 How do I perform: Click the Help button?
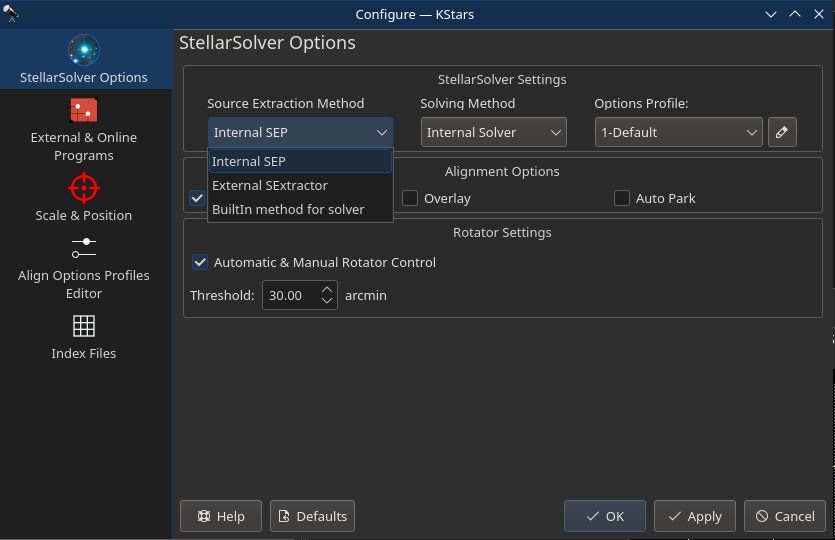[x=221, y=516]
